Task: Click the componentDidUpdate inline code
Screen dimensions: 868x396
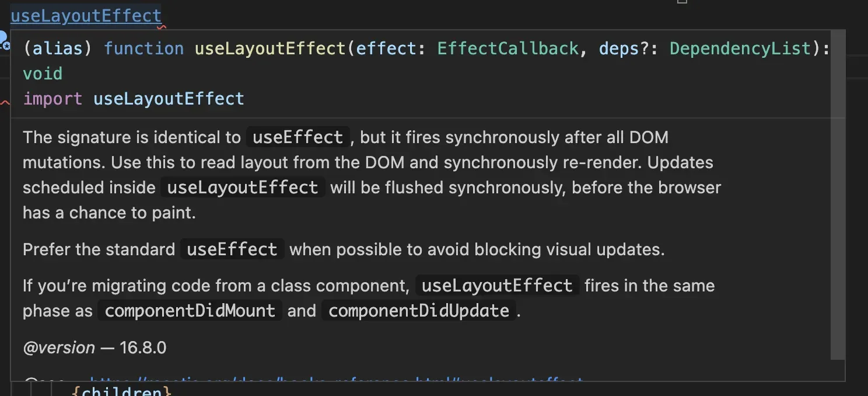Action: [x=419, y=311]
